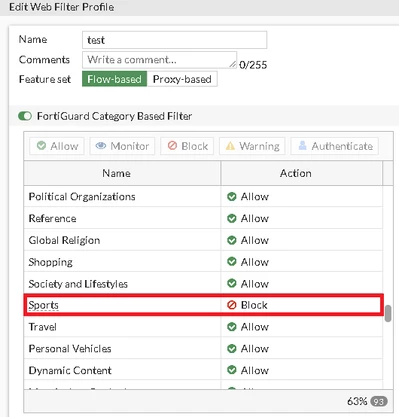
Task: Click the comment box resize handle
Action: [x=233, y=64]
